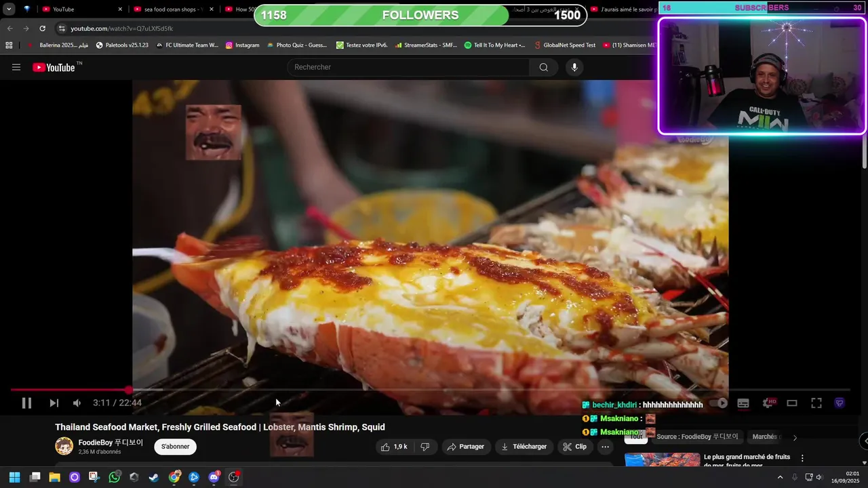The image size is (868, 488).
Task: Open the apps grid in bookmarks bar
Action: tap(9, 45)
